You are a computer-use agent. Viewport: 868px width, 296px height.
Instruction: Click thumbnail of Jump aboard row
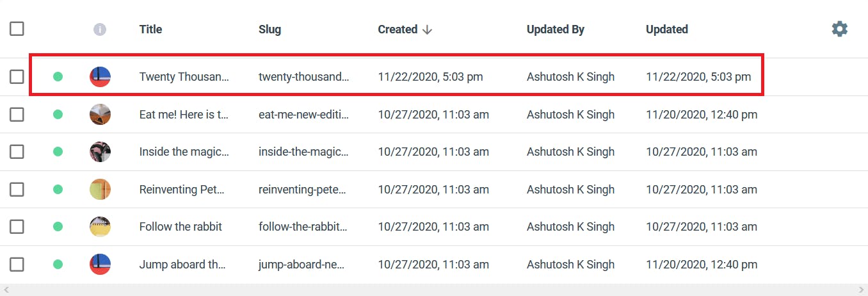pyautogui.click(x=100, y=264)
